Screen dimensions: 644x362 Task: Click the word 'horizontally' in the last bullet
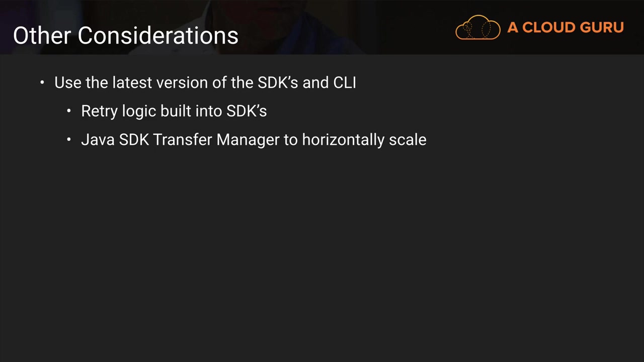click(343, 140)
